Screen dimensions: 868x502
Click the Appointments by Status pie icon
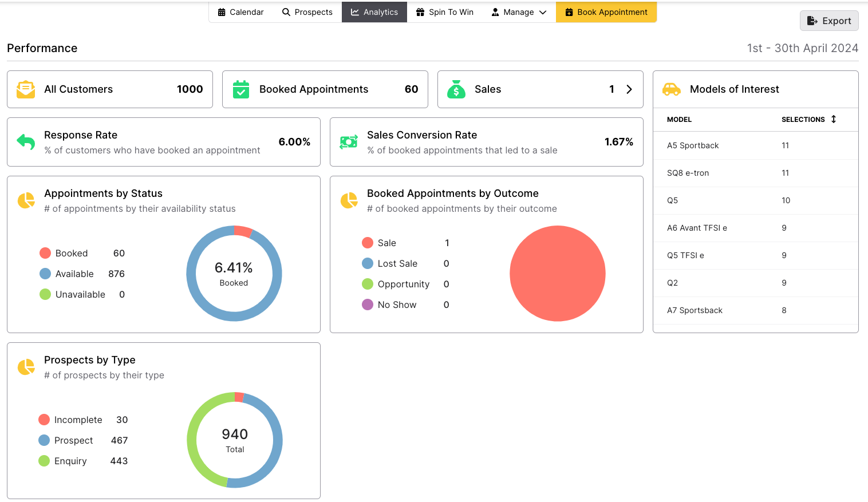click(26, 200)
